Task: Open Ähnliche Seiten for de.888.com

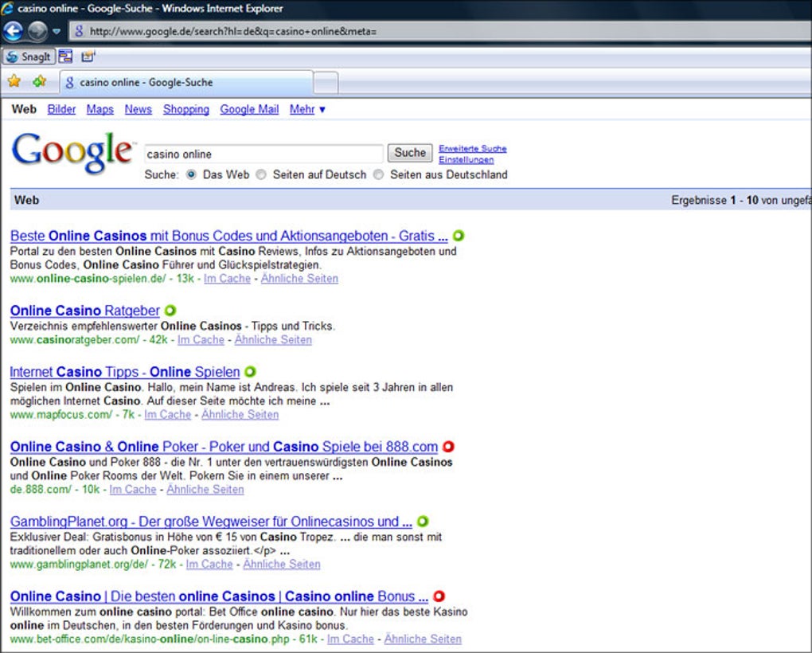Action: click(x=205, y=490)
